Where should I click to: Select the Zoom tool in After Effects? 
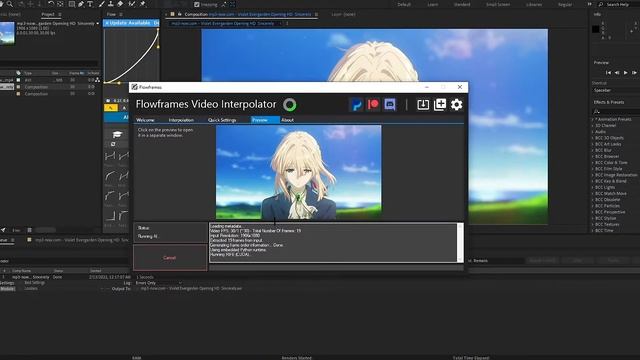click(10, 4)
